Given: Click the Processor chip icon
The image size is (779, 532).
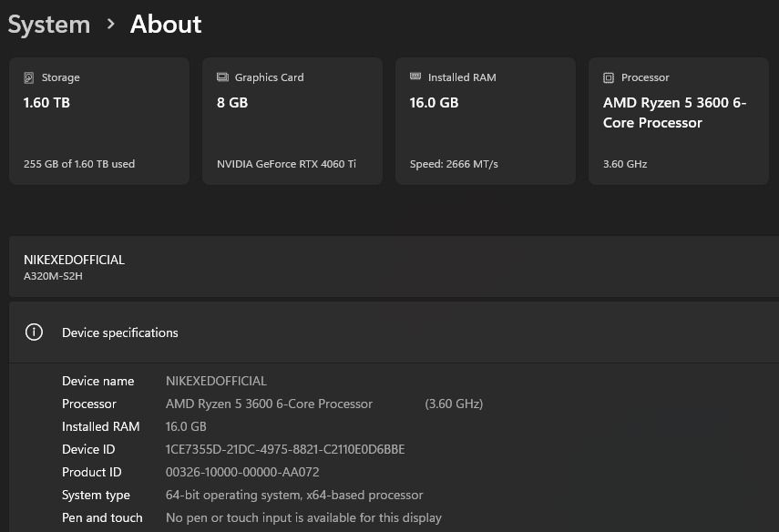Looking at the screenshot, I should coord(609,77).
